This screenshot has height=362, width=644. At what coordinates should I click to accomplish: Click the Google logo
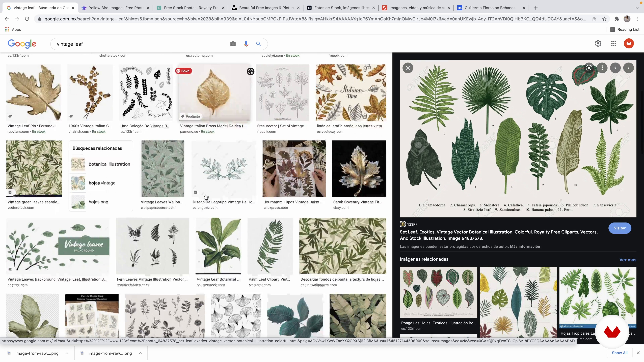[x=22, y=44]
